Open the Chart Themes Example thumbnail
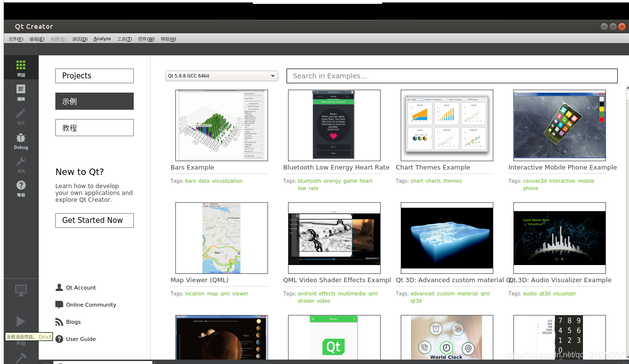This screenshot has width=629, height=364. tap(447, 125)
